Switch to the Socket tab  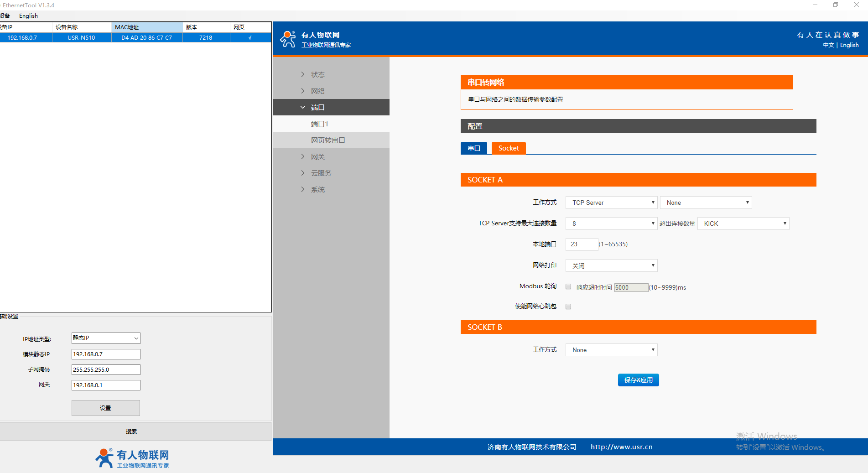pyautogui.click(x=508, y=148)
